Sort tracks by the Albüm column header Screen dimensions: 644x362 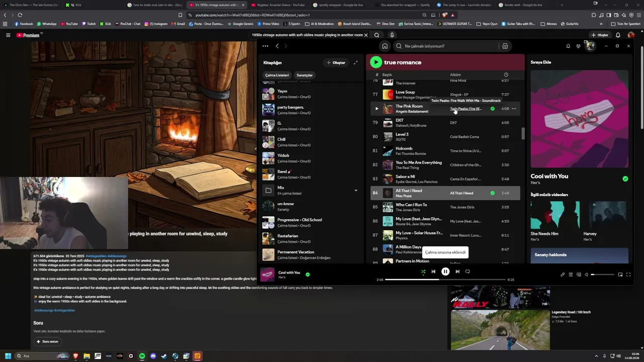(x=455, y=75)
